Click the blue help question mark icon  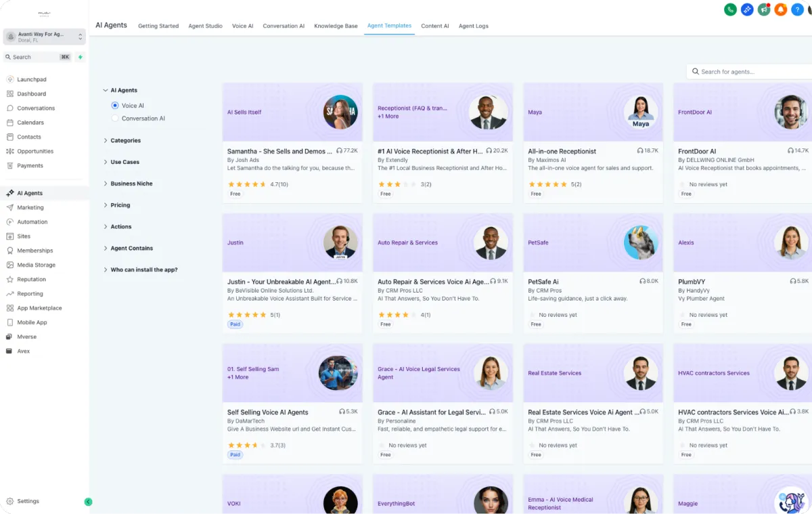pos(798,9)
